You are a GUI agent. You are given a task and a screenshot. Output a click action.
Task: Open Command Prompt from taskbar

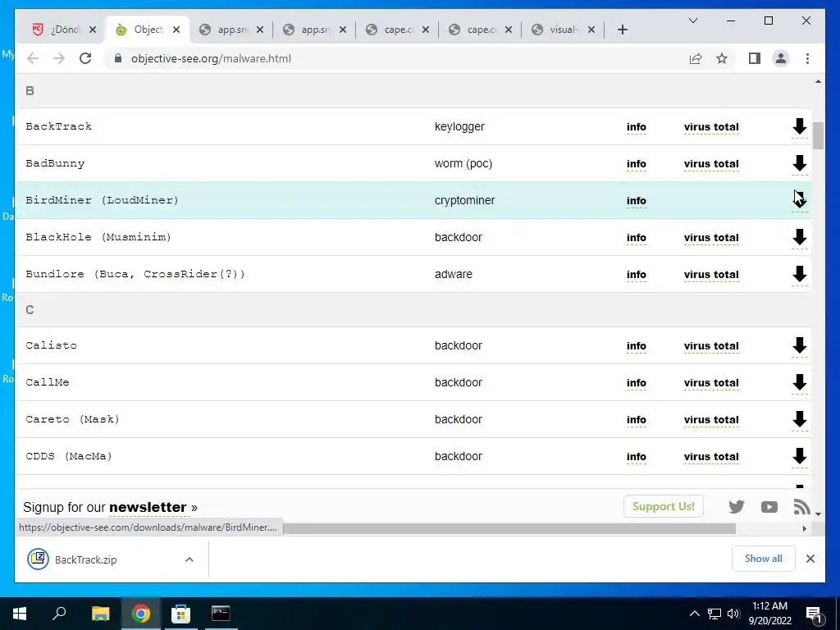(221, 614)
